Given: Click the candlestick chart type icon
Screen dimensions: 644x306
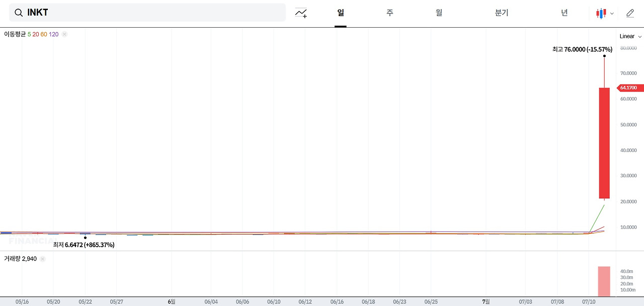Looking at the screenshot, I should click(601, 14).
